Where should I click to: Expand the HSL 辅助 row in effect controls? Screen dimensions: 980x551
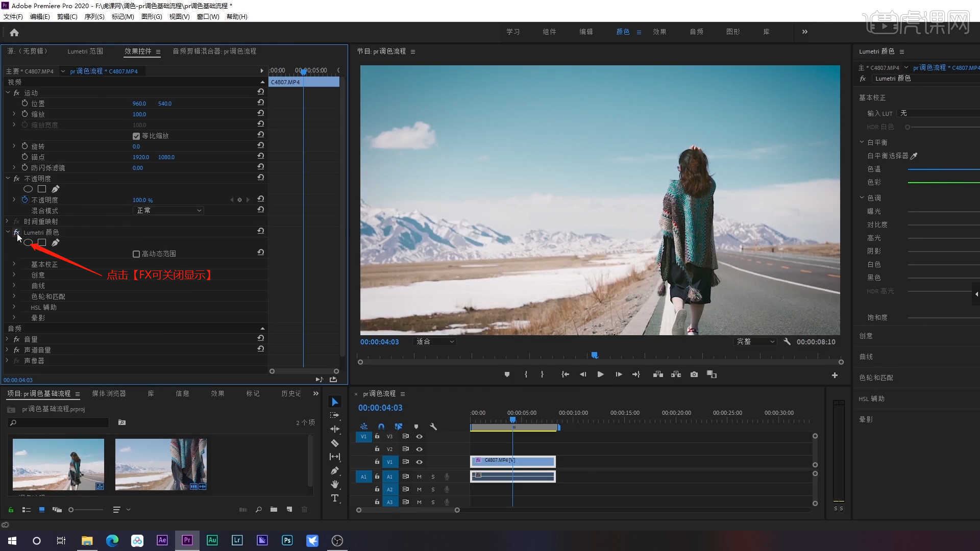(x=14, y=307)
